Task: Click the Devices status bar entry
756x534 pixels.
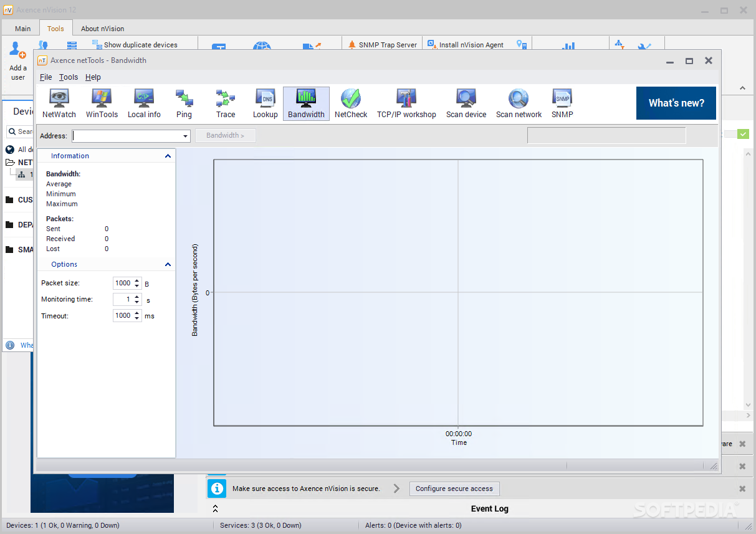Action: pyautogui.click(x=63, y=525)
